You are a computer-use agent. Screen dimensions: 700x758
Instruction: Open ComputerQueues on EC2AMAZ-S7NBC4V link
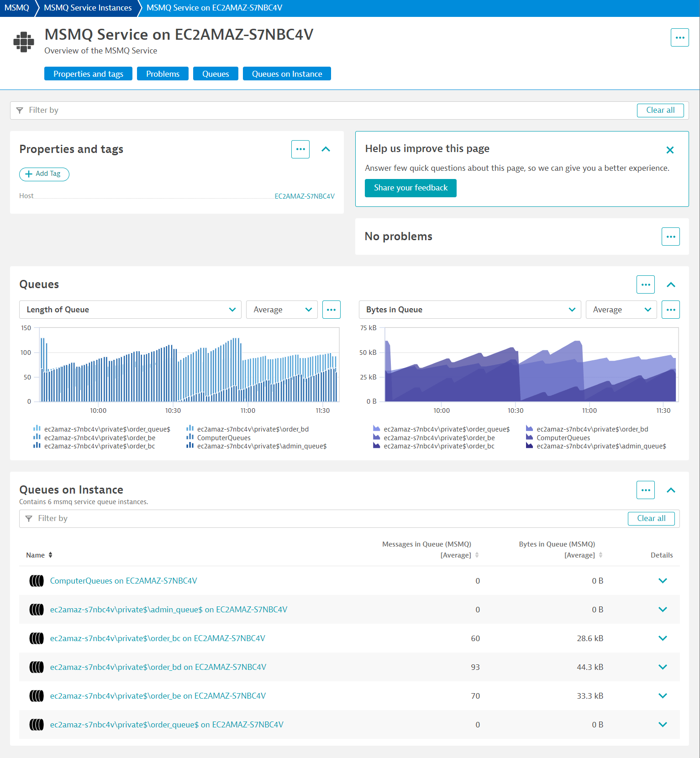pos(123,581)
